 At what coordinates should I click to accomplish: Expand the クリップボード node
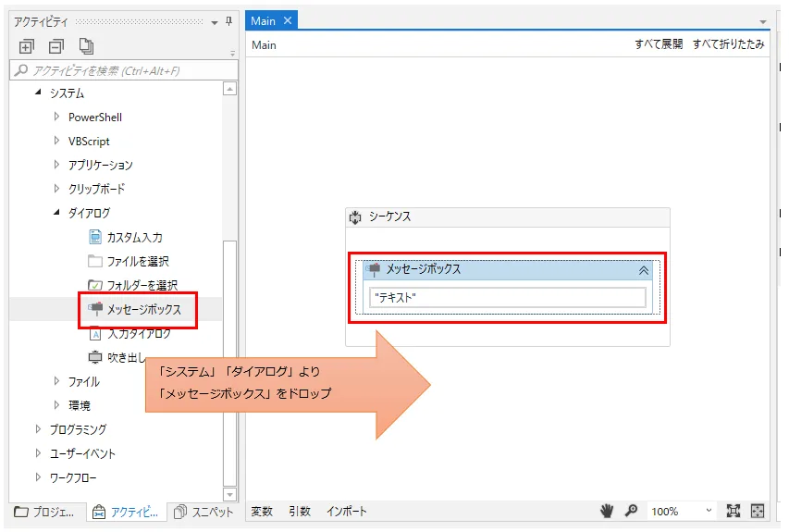point(56,188)
